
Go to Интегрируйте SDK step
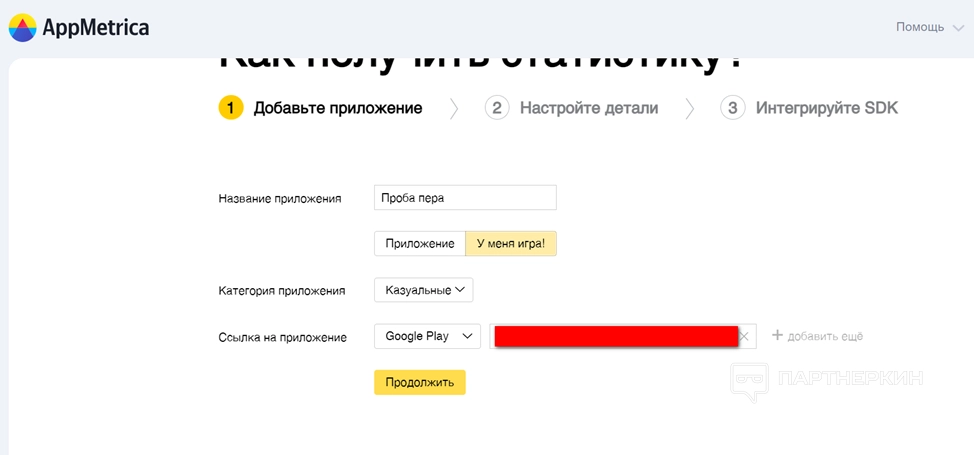coord(826,108)
